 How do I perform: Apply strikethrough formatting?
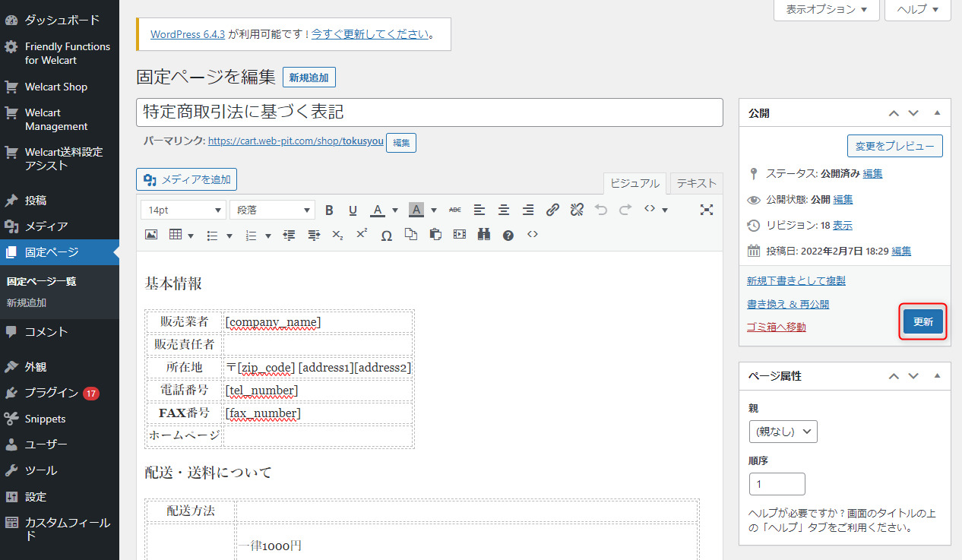point(454,210)
